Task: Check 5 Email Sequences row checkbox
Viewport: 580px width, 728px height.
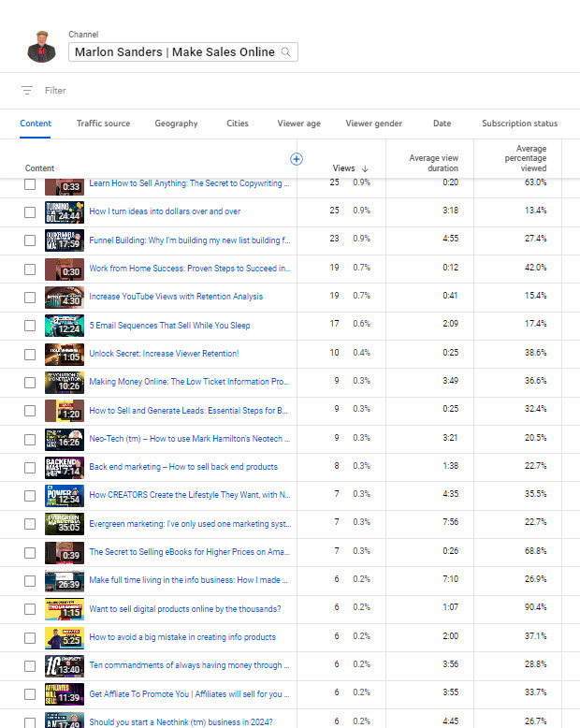Action: [x=30, y=326]
